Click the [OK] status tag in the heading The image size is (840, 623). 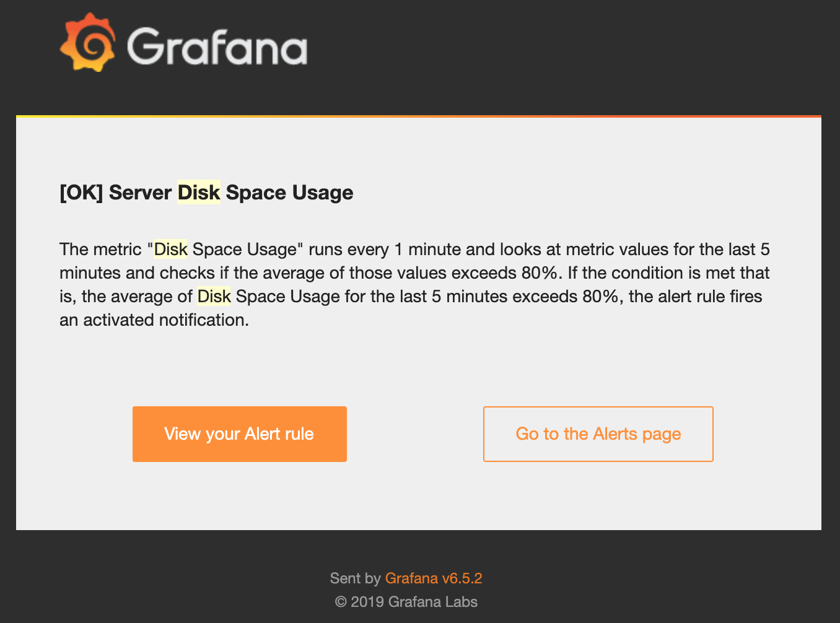click(x=81, y=193)
